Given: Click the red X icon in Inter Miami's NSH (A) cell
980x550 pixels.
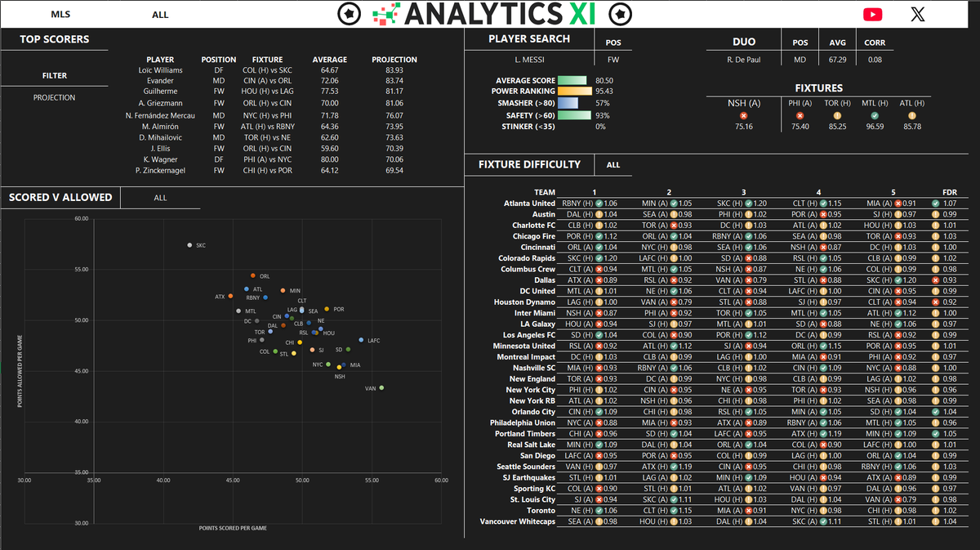Looking at the screenshot, I should coord(598,313).
